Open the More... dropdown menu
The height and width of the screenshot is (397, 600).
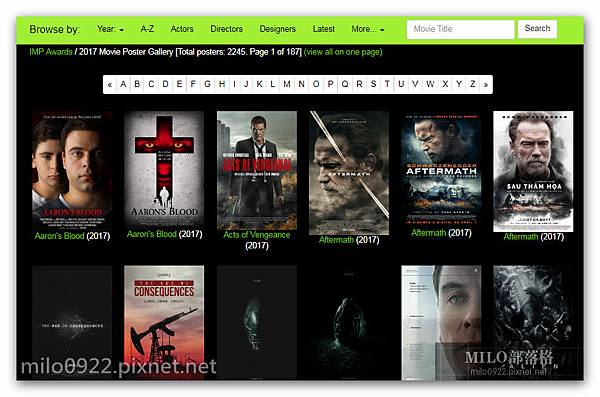368,29
